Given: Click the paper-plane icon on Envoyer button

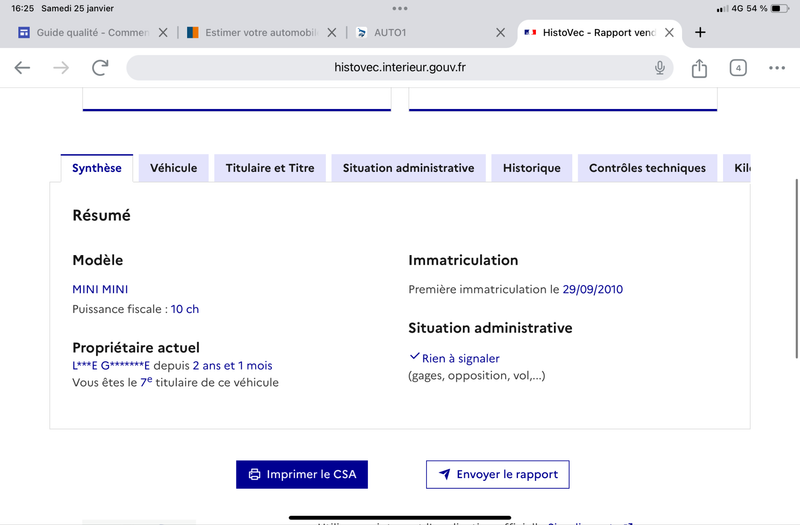Looking at the screenshot, I should (x=444, y=474).
